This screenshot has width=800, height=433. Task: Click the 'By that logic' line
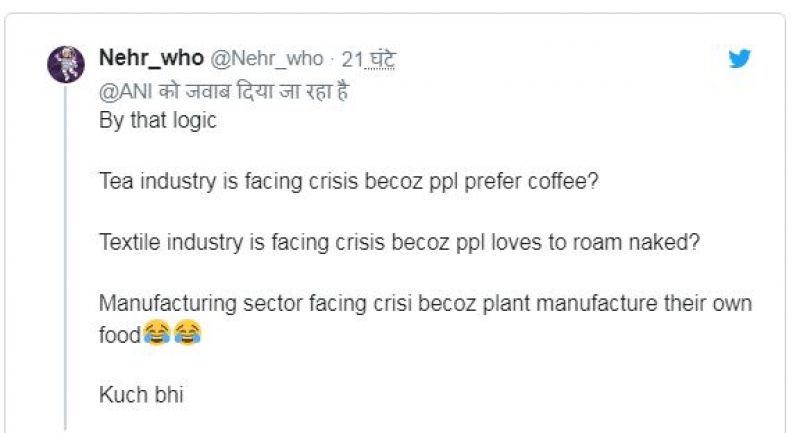click(157, 121)
